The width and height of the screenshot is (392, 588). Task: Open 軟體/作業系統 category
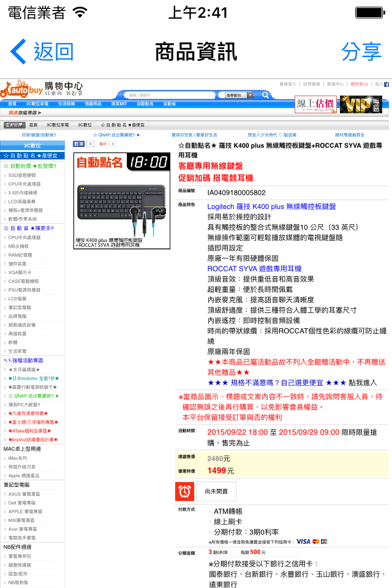23,219
